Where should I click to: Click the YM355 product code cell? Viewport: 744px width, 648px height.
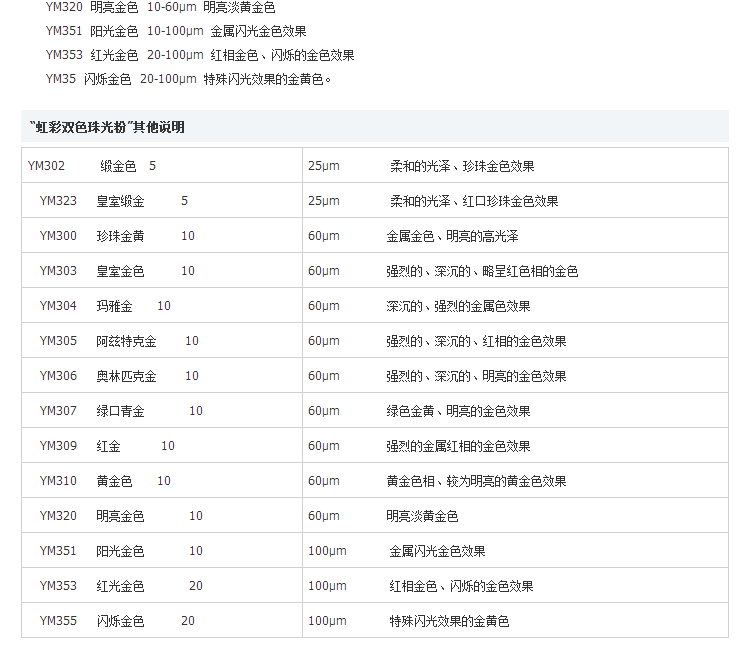58,621
